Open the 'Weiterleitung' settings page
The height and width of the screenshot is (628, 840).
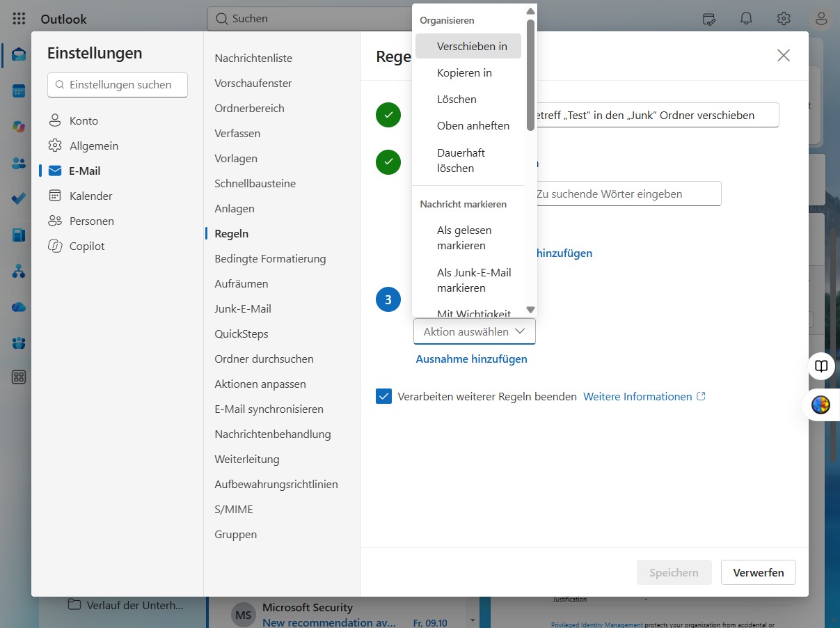pos(247,459)
